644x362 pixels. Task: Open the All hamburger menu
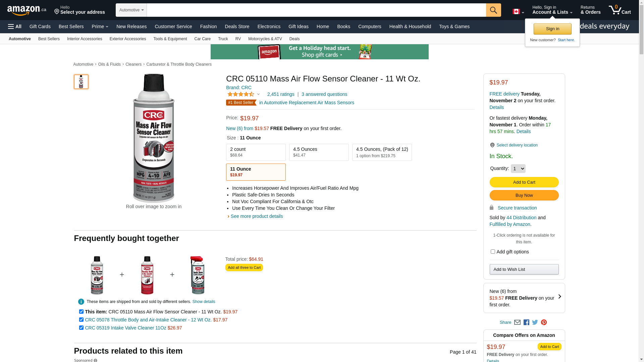[15, 26]
